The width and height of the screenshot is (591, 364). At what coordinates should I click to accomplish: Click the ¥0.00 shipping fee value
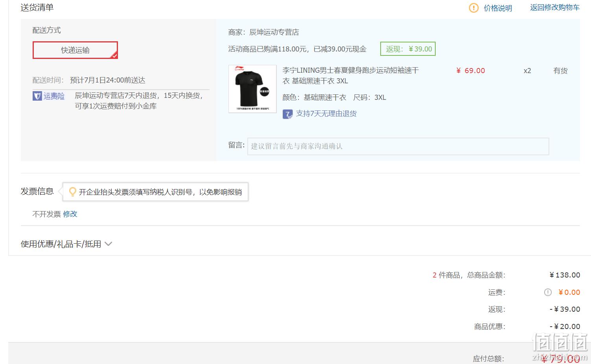[x=569, y=292]
